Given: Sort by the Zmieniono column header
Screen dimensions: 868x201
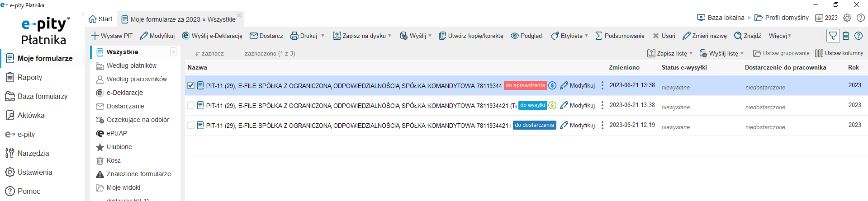Looking at the screenshot, I should [624, 67].
